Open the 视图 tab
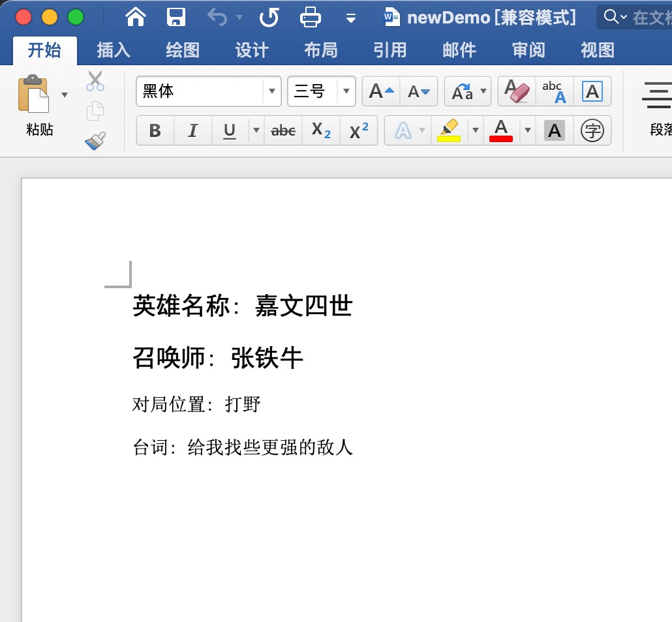This screenshot has width=672, height=622. point(598,50)
